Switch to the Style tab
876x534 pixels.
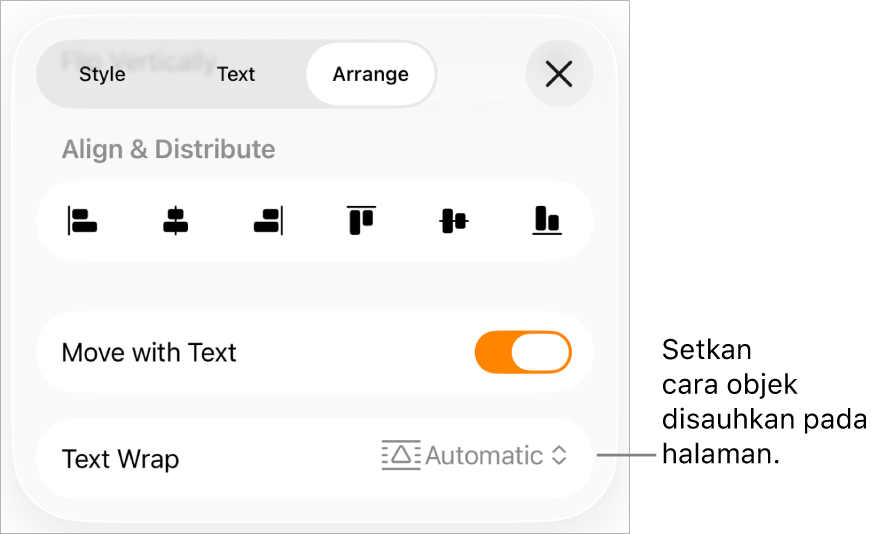(x=102, y=74)
